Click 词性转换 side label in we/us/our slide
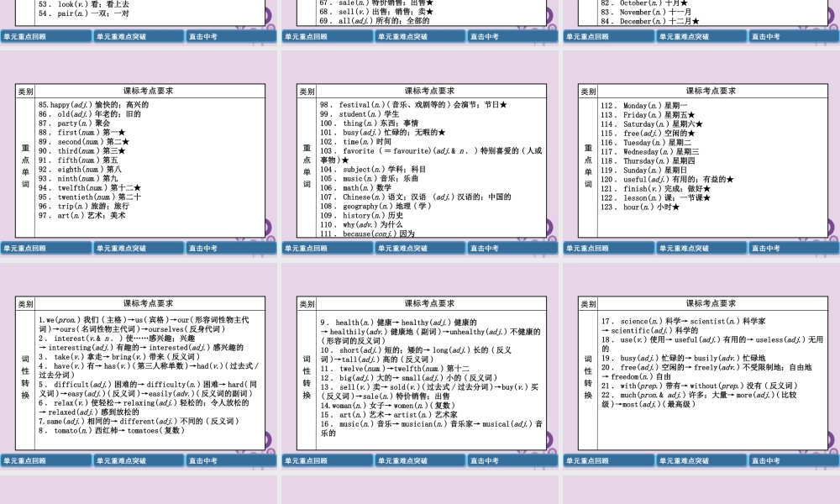The image size is (840, 504). [25, 377]
